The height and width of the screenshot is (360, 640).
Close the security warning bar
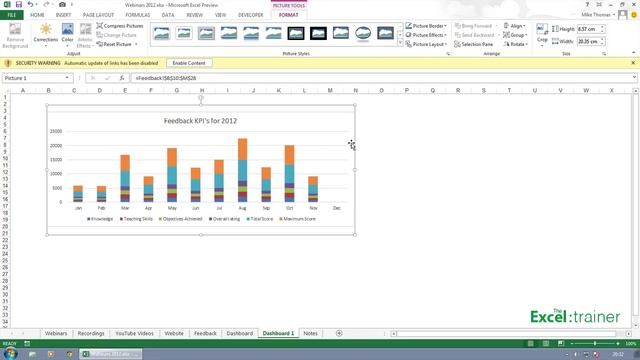point(633,63)
